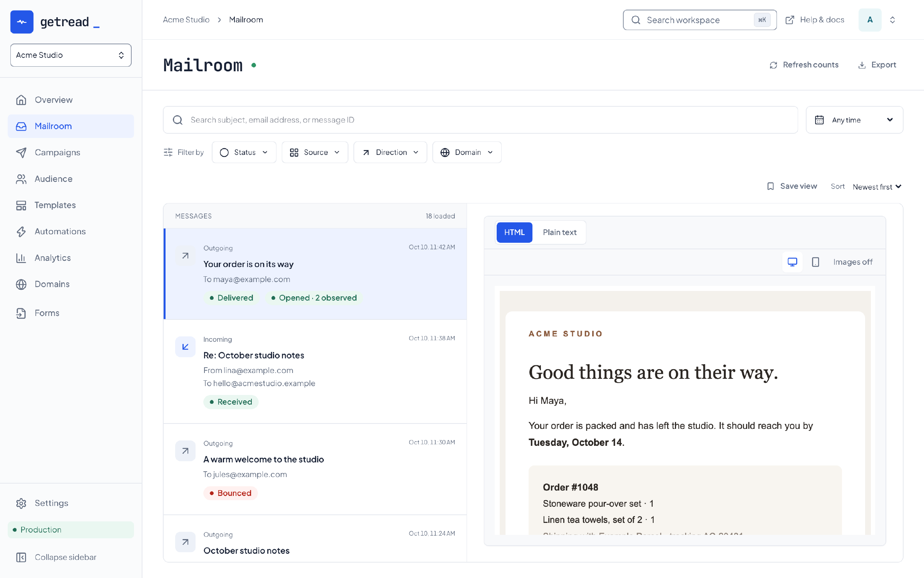Image resolution: width=924 pixels, height=578 pixels.
Task: Open Forms from the sidebar
Action: [71, 313]
